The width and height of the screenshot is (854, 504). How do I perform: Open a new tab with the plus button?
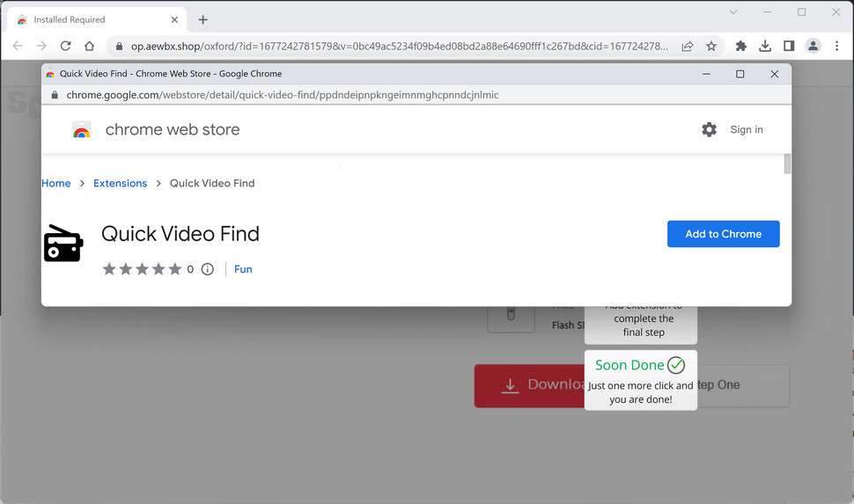coord(202,19)
